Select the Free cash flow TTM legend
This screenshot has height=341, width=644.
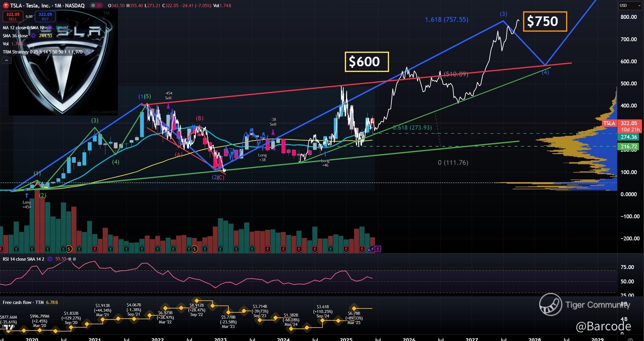(x=23, y=302)
